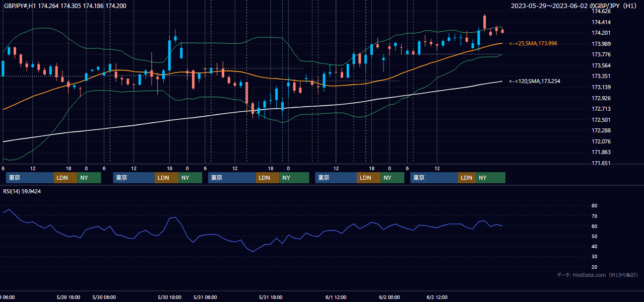Select the 東京 session box for 5/29
Screen dimensions: 644x302
pyautogui.click(x=30, y=178)
